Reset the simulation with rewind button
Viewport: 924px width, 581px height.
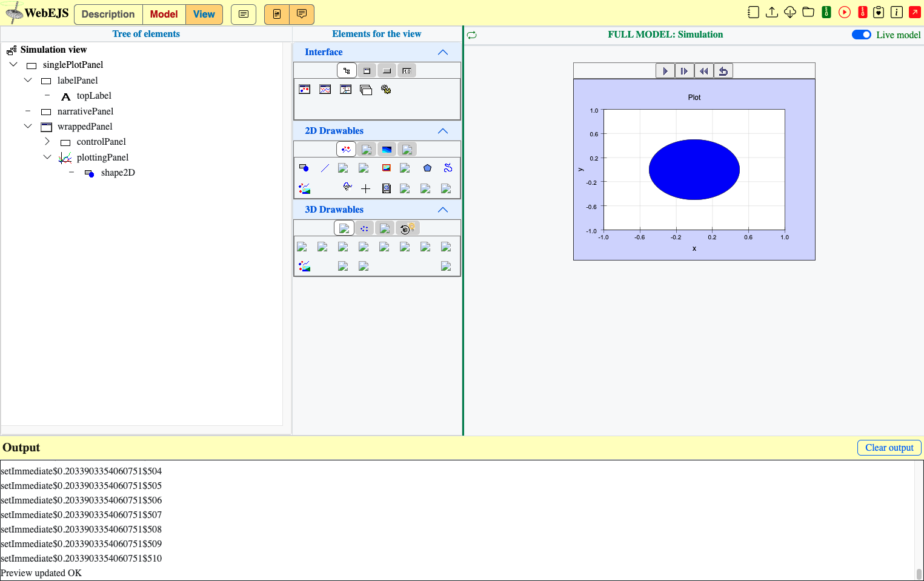(703, 71)
